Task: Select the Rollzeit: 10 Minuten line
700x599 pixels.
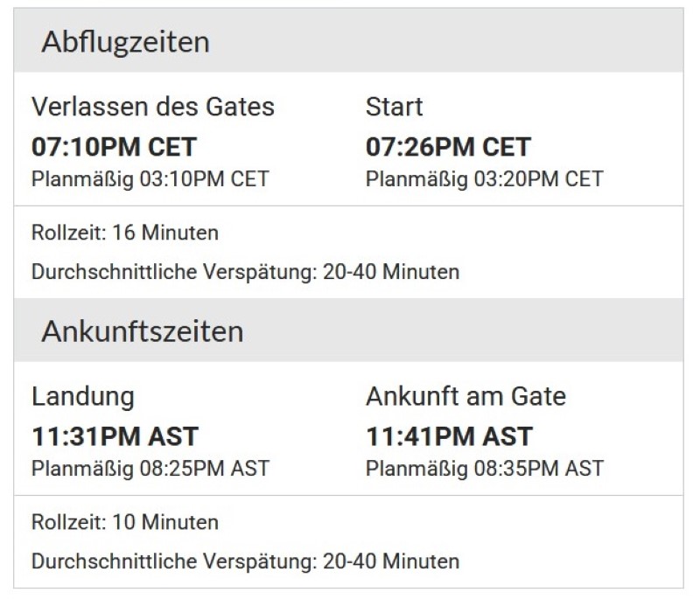Action: click(x=125, y=523)
